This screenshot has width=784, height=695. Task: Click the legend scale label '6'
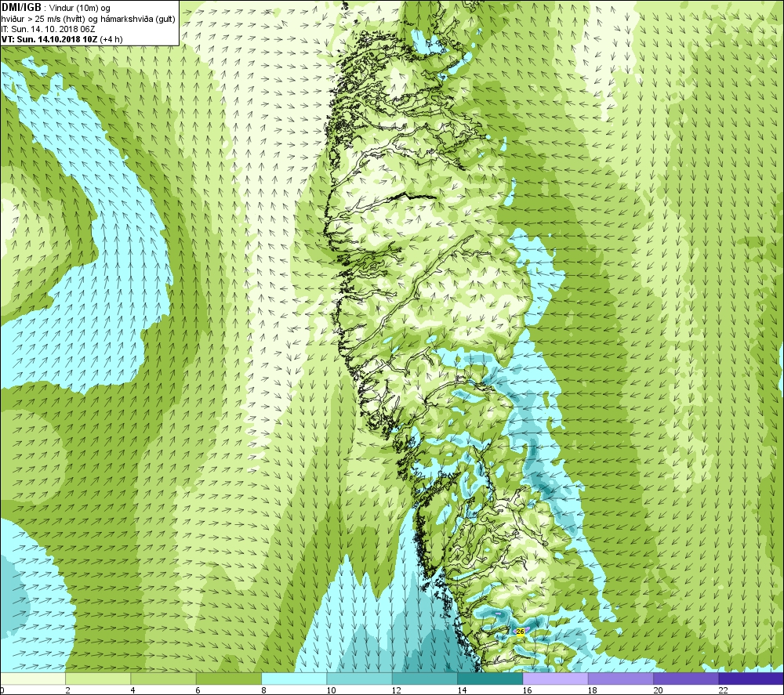pyautogui.click(x=198, y=690)
